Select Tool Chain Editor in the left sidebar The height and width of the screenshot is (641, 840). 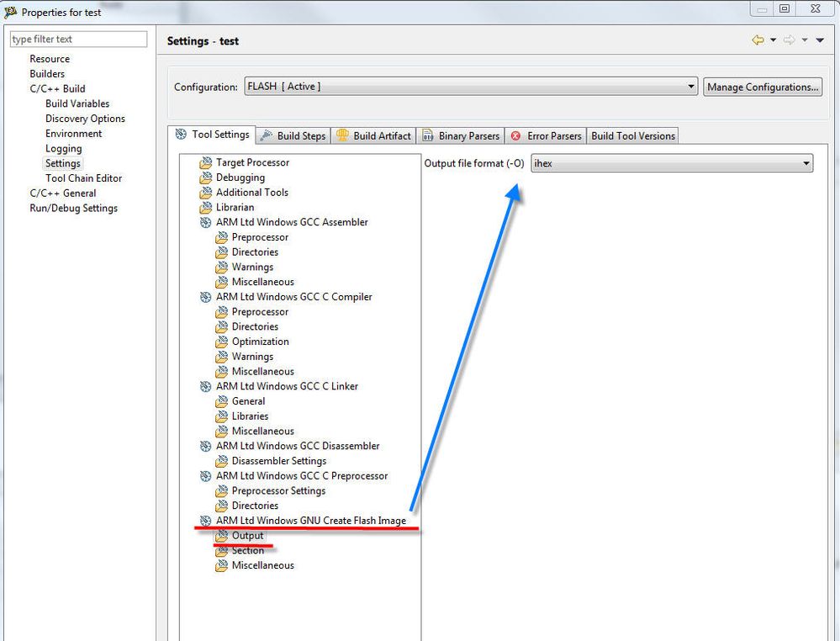point(83,177)
